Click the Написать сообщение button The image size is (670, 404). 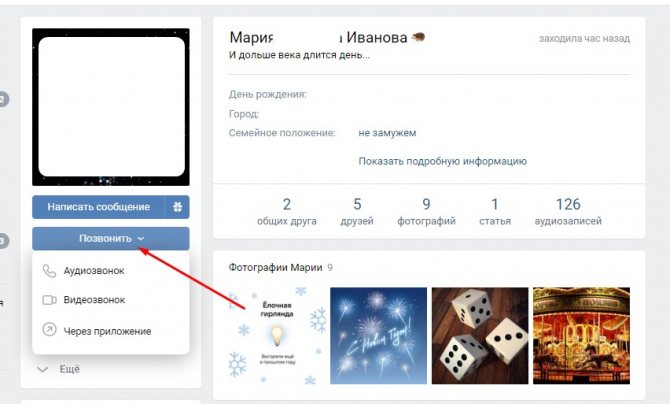98,207
